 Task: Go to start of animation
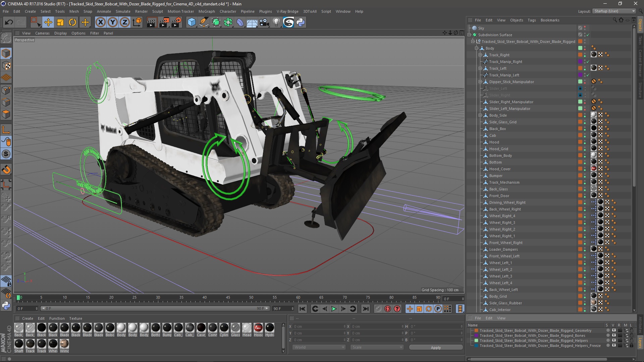pos(302,309)
